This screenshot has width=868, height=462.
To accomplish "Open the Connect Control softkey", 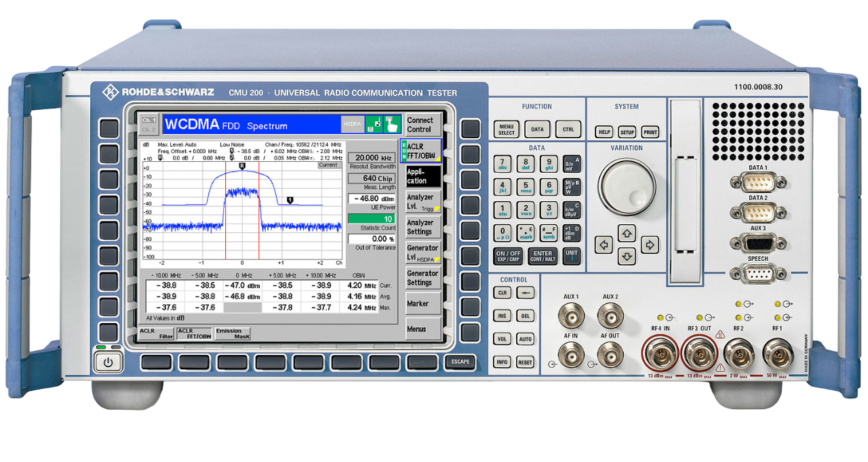I will pyautogui.click(x=423, y=125).
